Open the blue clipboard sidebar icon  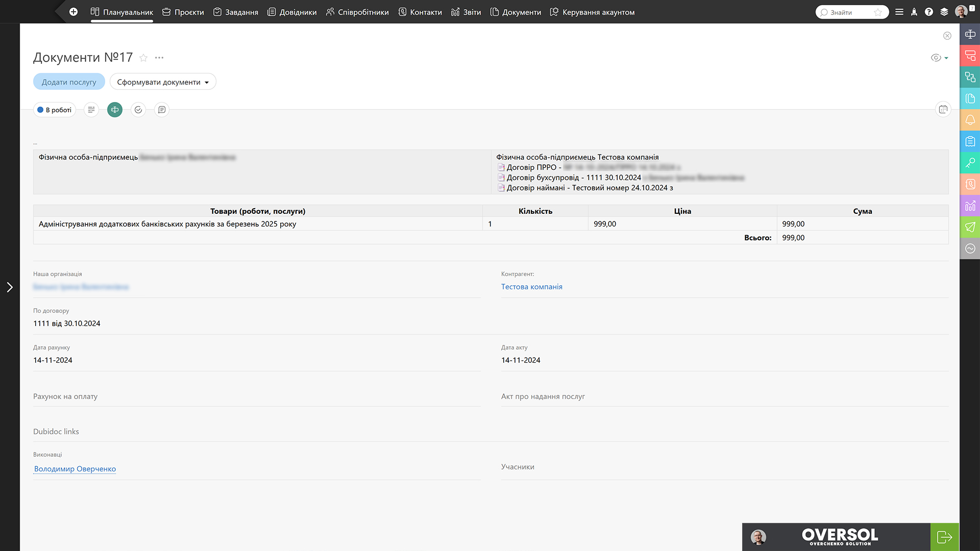[x=970, y=141]
